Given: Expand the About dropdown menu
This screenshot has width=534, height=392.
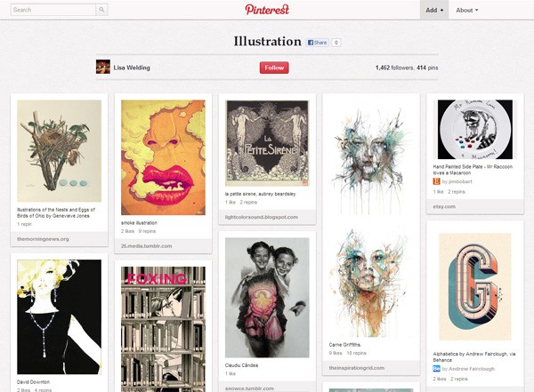Looking at the screenshot, I should (x=467, y=10).
